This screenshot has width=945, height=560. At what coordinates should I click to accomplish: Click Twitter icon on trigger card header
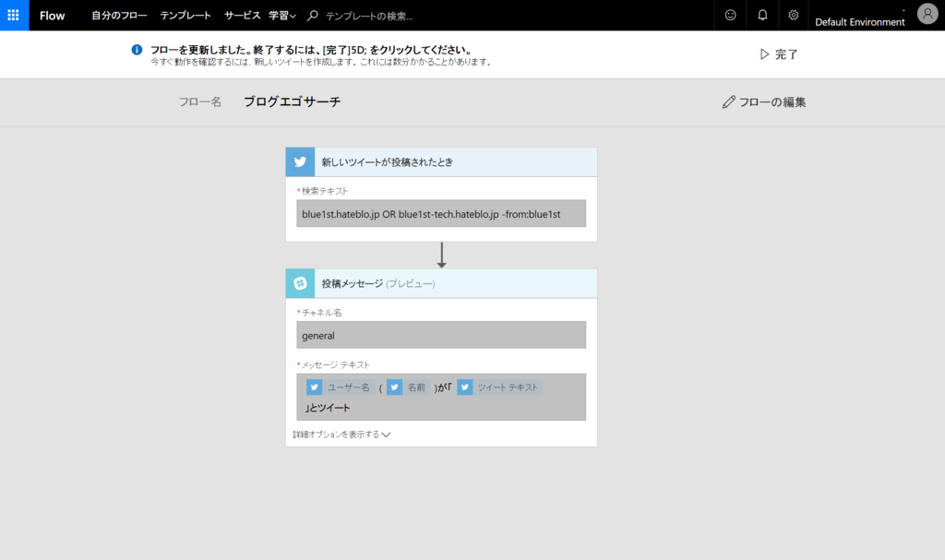click(300, 161)
